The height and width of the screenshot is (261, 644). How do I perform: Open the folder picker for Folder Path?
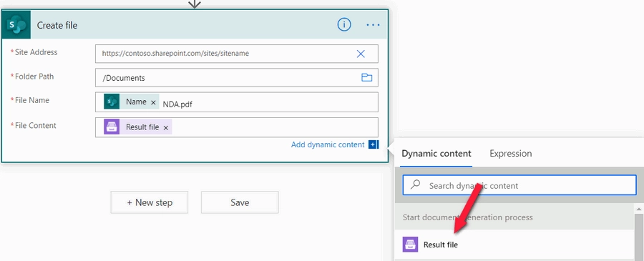click(x=367, y=77)
